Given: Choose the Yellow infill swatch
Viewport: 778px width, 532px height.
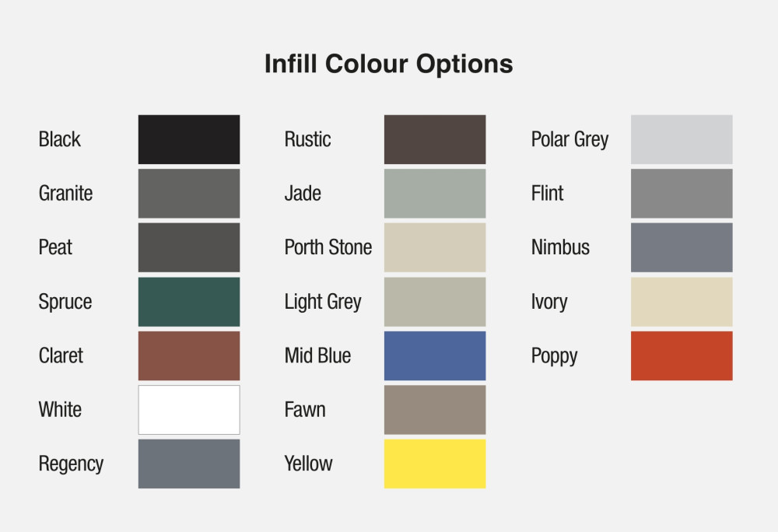Looking at the screenshot, I should click(x=435, y=464).
